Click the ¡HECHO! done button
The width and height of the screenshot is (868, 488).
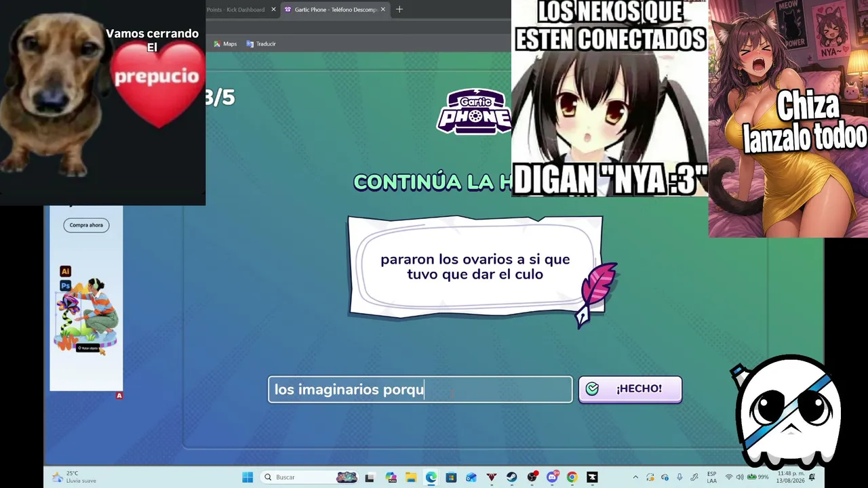(x=630, y=389)
